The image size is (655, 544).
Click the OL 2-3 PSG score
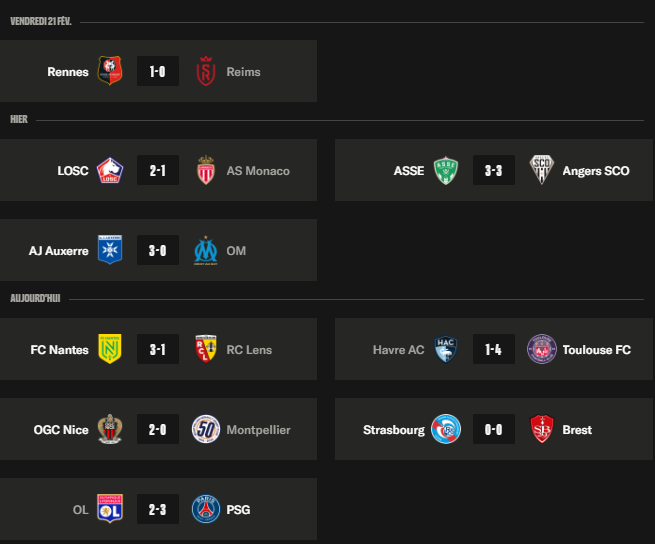click(157, 510)
